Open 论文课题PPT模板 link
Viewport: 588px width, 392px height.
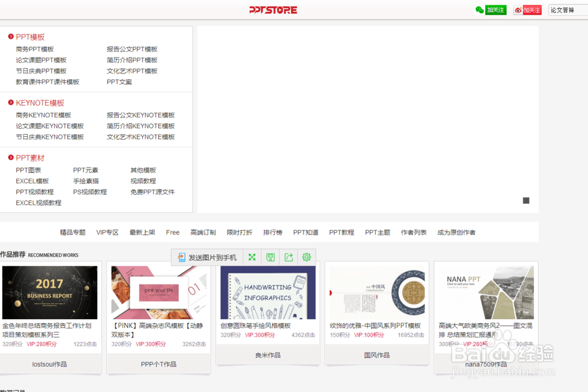[x=41, y=60]
